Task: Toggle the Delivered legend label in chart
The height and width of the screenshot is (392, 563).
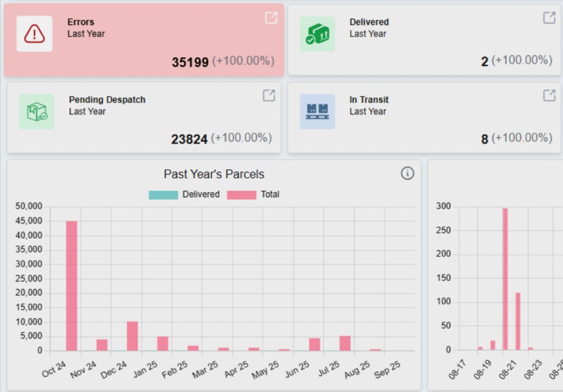Action: (x=201, y=195)
